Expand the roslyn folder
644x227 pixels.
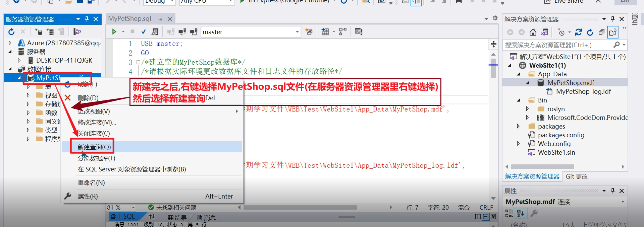tap(527, 109)
